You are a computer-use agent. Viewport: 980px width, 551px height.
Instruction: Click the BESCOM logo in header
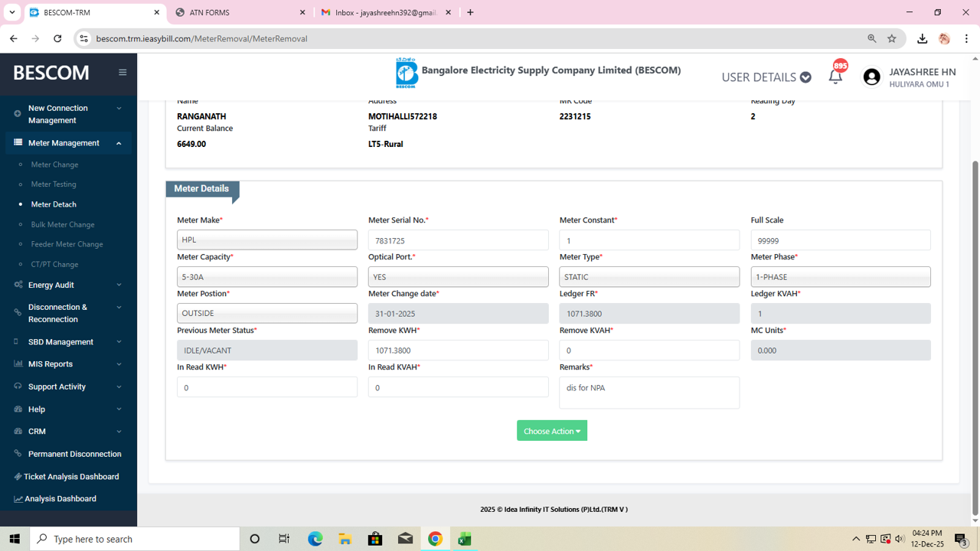click(x=407, y=73)
